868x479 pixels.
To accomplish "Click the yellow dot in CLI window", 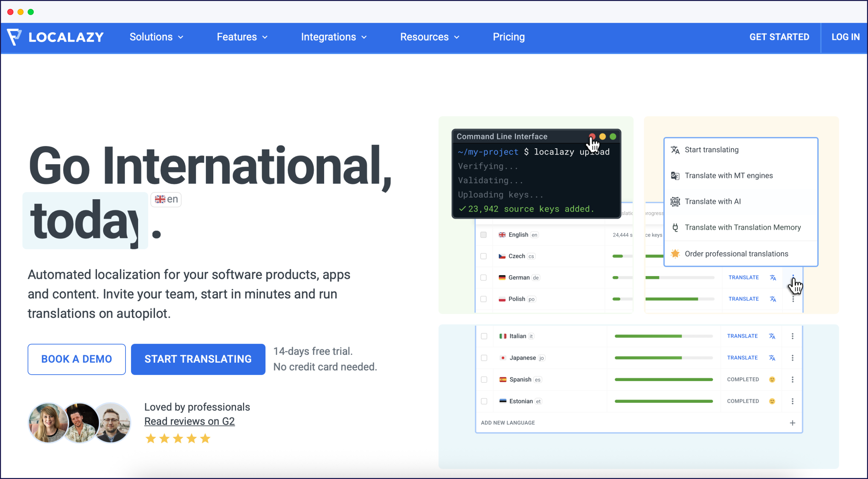I will tap(603, 137).
